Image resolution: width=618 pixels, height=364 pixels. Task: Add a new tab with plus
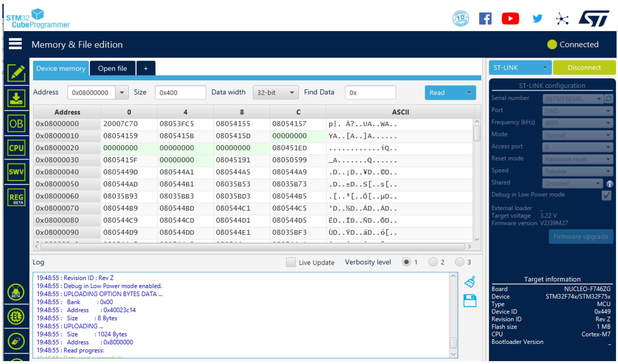point(146,68)
